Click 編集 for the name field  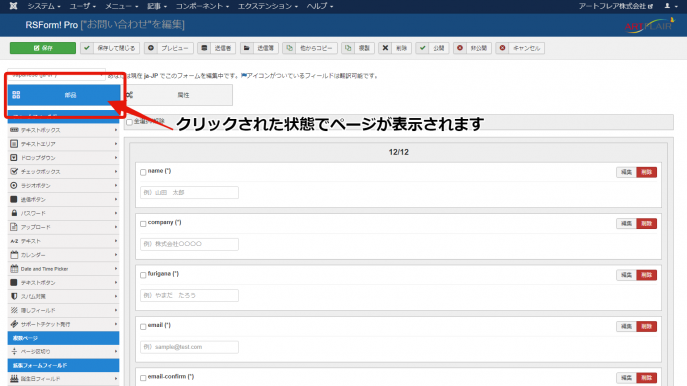click(x=627, y=172)
